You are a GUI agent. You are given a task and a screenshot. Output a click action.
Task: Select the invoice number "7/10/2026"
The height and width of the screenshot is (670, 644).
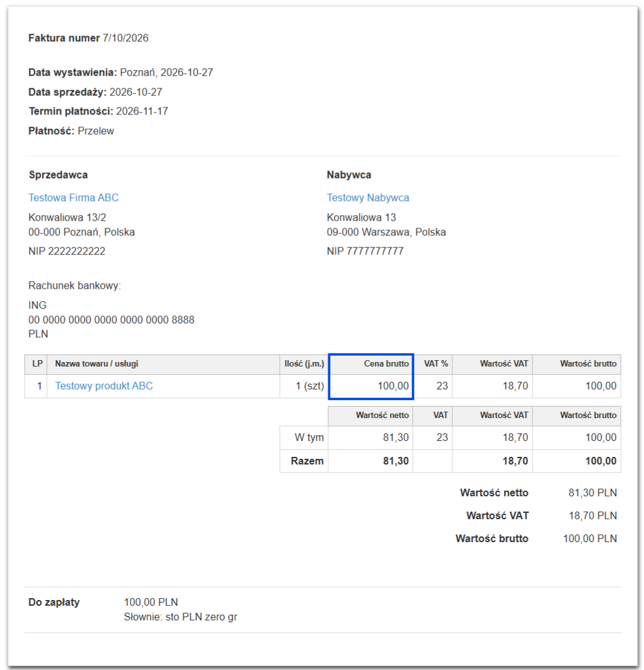click(125, 38)
